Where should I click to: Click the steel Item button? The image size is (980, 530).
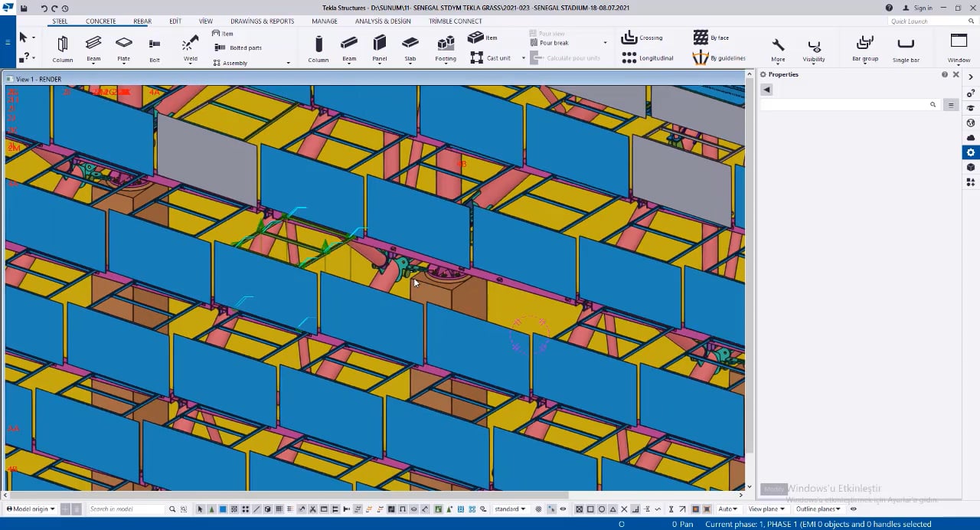pos(223,34)
